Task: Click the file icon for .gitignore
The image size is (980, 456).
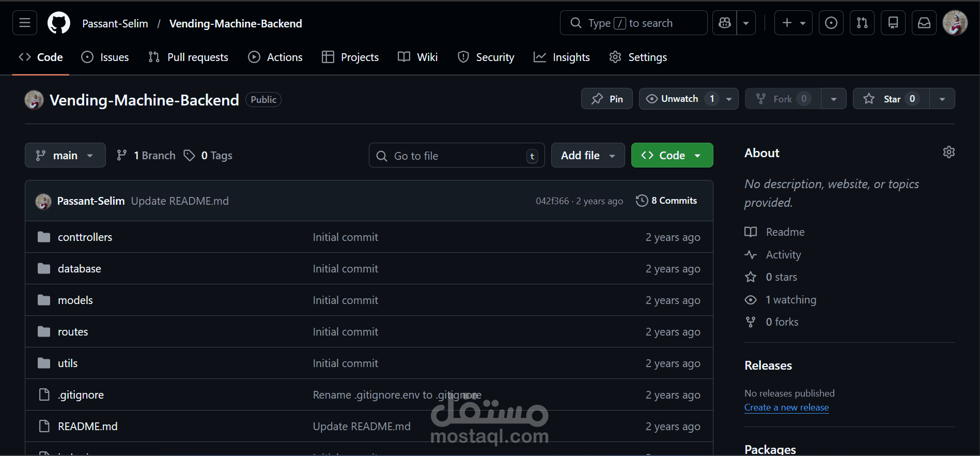Action: [44, 394]
